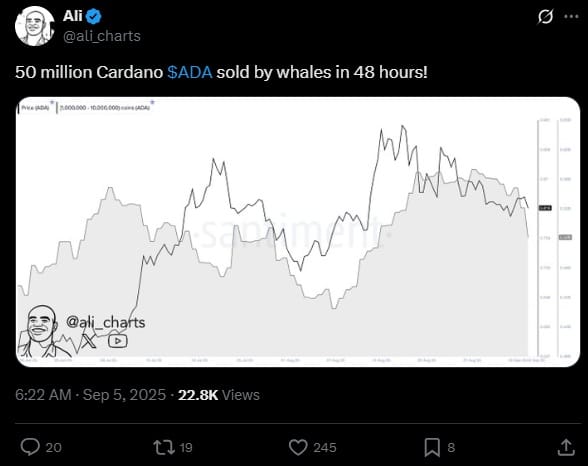
Task: Click the X logo in chart watermark
Action: [88, 341]
